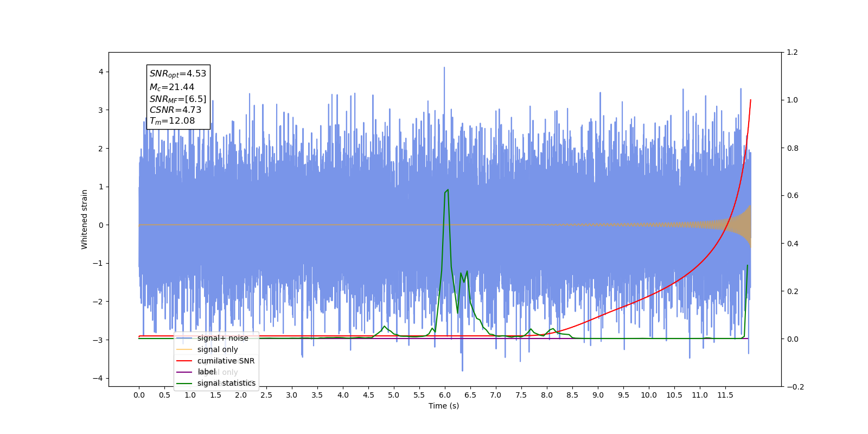Click the 9.0 tick on time axis
868x434 pixels.
point(598,395)
